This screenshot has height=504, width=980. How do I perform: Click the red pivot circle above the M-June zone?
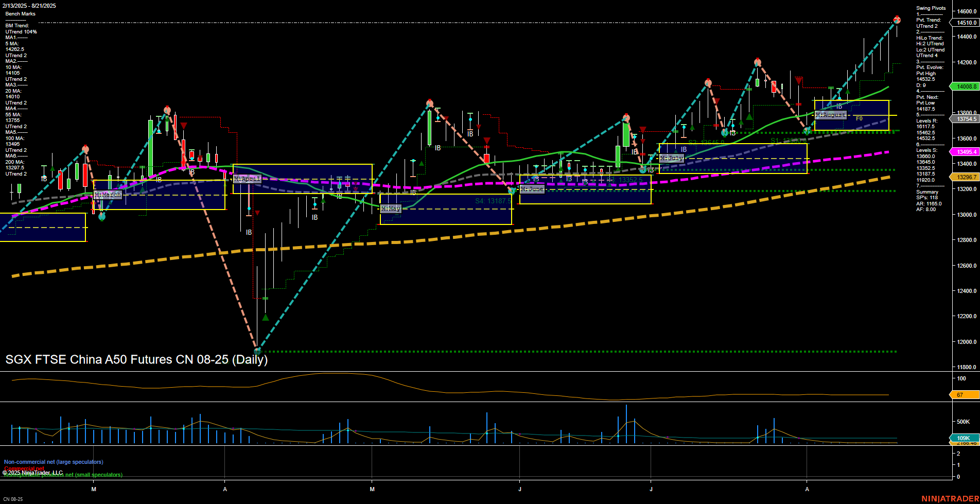pyautogui.click(x=626, y=118)
